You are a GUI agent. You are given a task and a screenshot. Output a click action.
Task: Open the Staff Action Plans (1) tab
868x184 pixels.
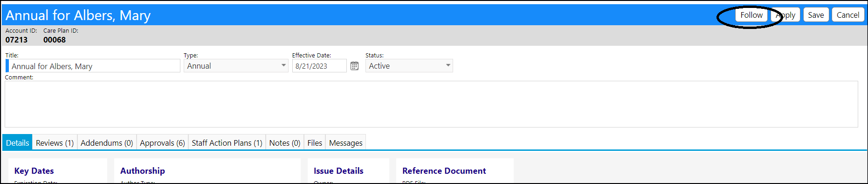coord(227,143)
